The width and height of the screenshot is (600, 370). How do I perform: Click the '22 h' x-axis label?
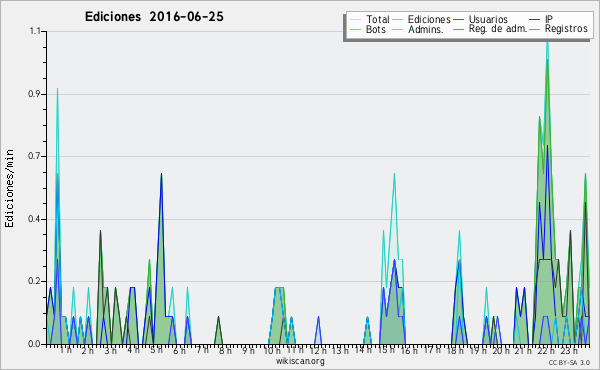(x=546, y=350)
